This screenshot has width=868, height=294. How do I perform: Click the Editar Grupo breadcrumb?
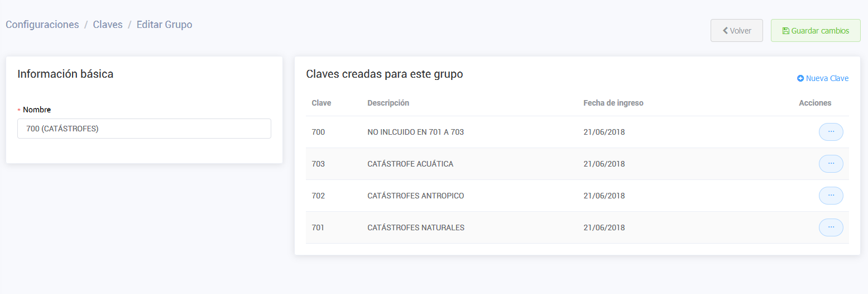[164, 25]
